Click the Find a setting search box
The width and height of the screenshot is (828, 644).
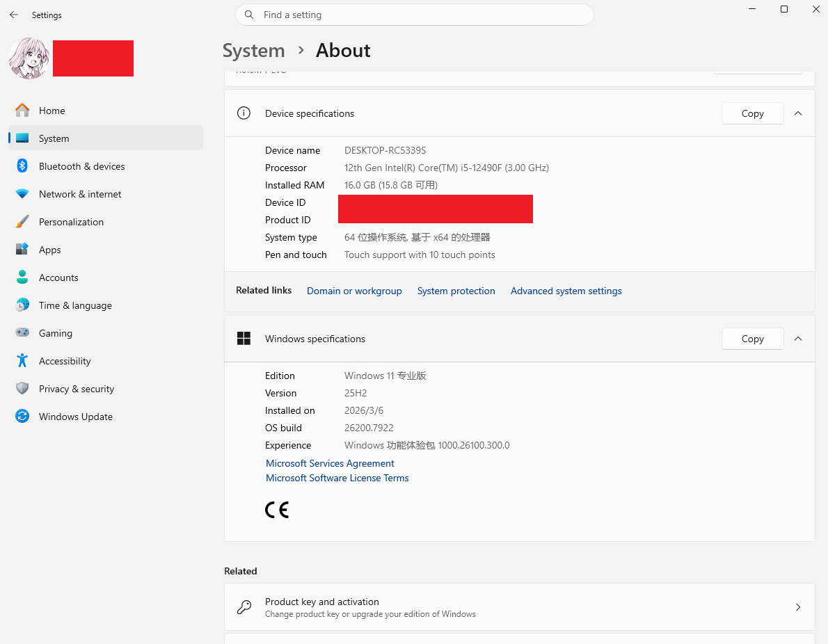(415, 15)
